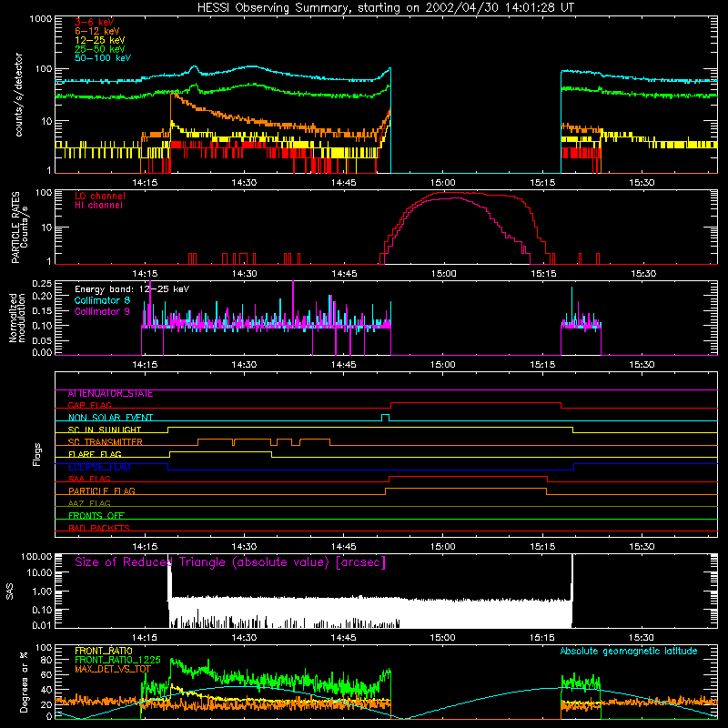
Task: Click the SAS axis label
Action: click(x=9, y=591)
